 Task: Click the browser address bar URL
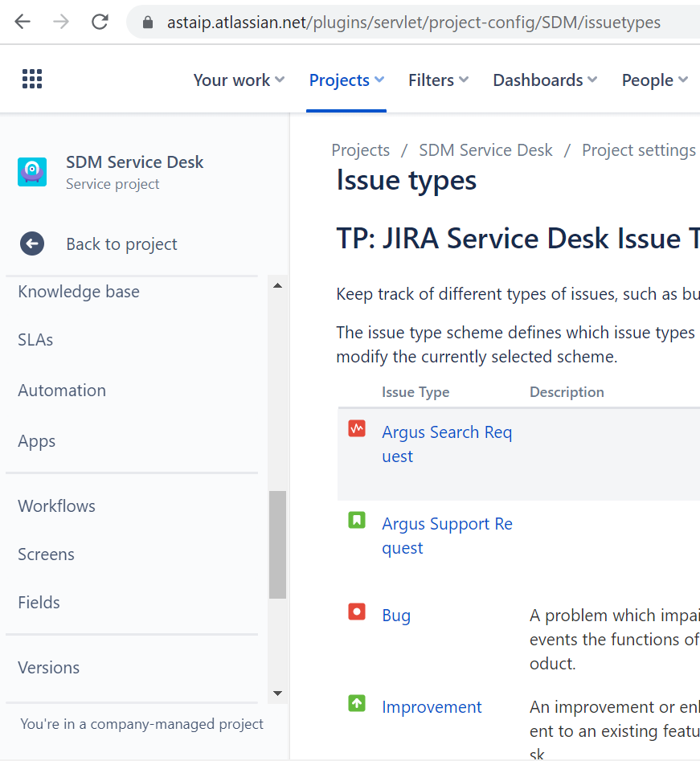pos(414,23)
